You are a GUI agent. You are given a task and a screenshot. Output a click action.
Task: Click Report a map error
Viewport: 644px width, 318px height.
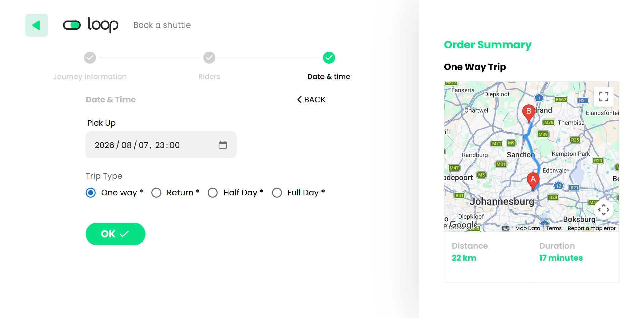(592, 228)
